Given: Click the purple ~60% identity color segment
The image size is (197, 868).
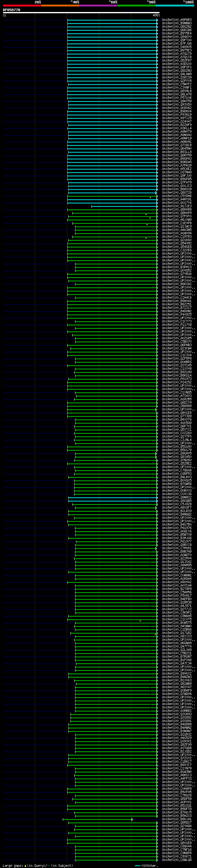Looking at the screenshot, I should tap(98, 6).
